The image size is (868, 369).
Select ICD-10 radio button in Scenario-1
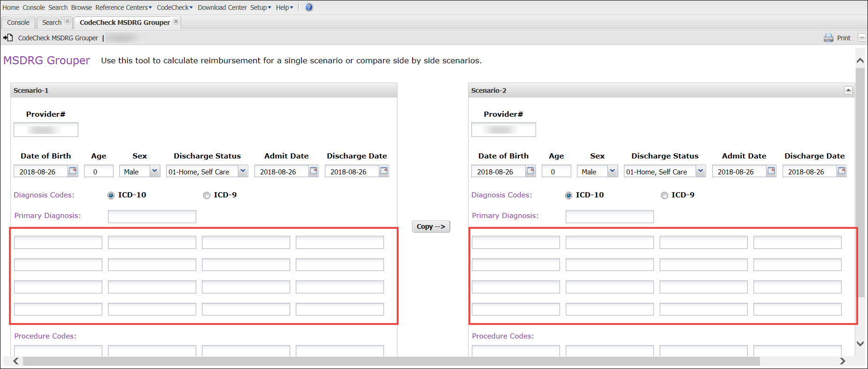111,196
